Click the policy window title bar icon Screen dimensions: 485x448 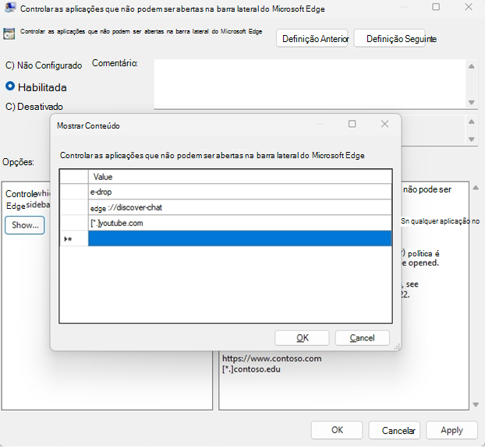coord(10,8)
